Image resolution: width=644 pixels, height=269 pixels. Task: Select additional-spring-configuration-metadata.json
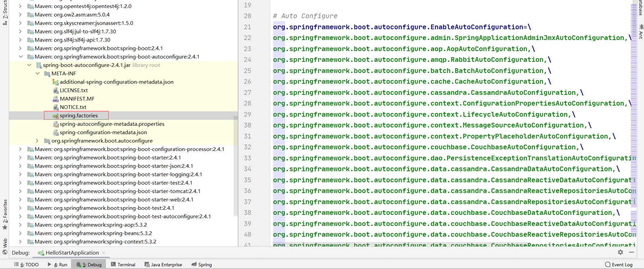point(117,82)
